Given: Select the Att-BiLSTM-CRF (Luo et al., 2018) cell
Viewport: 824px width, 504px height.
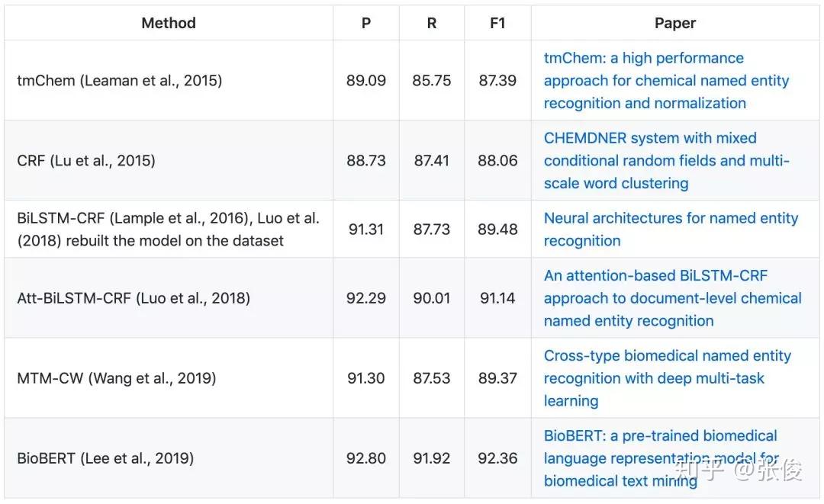Looking at the screenshot, I should (134, 298).
